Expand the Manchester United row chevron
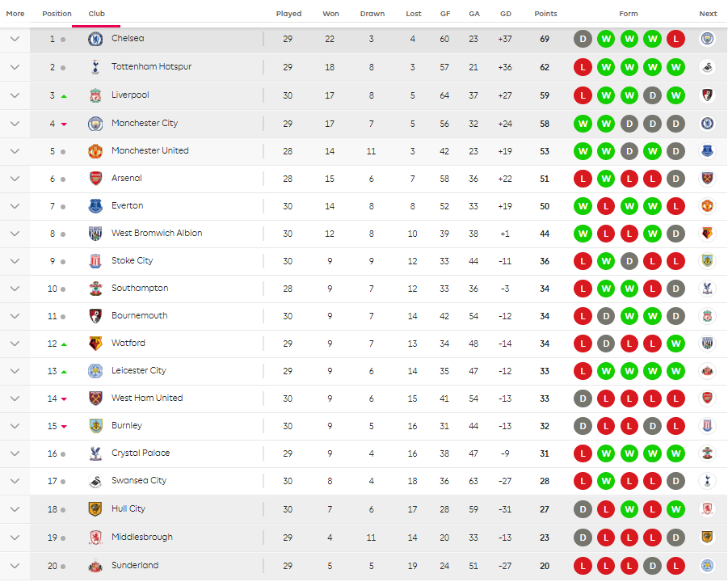 15,151
